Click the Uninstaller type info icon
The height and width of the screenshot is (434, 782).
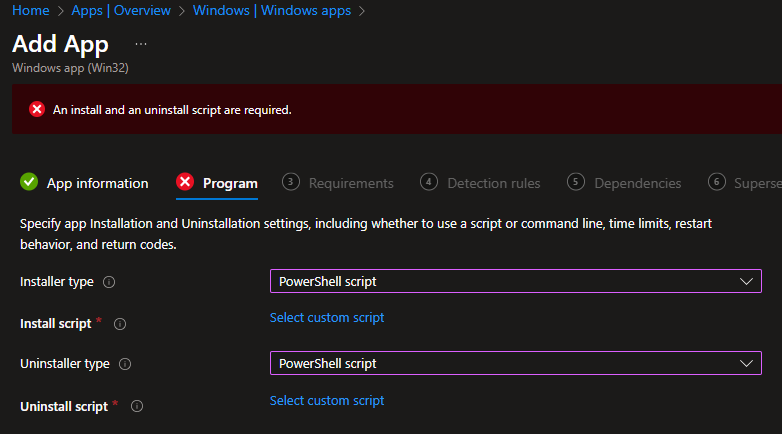click(125, 364)
